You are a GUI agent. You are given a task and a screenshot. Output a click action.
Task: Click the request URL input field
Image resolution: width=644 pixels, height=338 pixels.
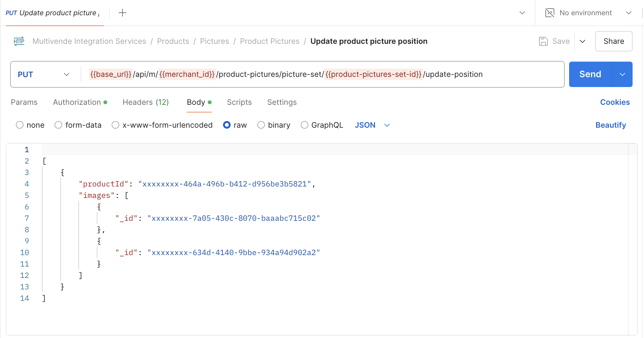click(x=322, y=74)
